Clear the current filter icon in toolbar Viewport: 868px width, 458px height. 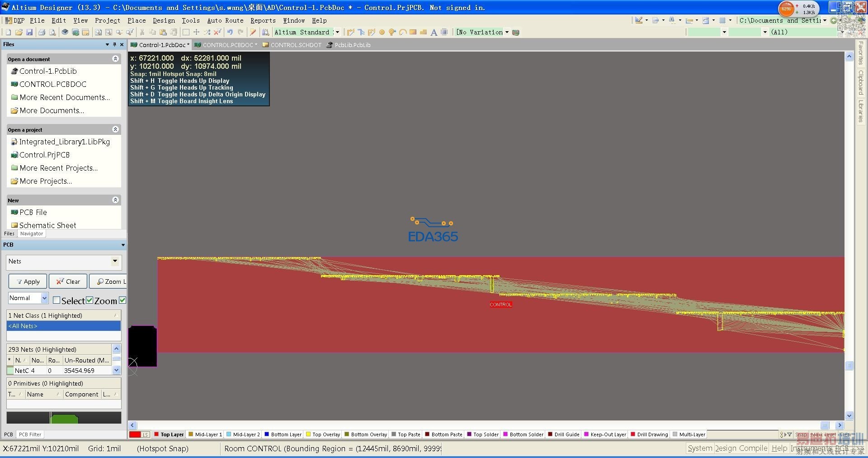(217, 32)
